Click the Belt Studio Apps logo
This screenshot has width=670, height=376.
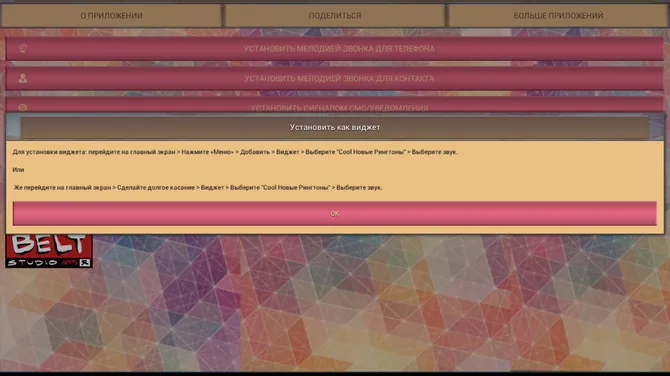49,251
